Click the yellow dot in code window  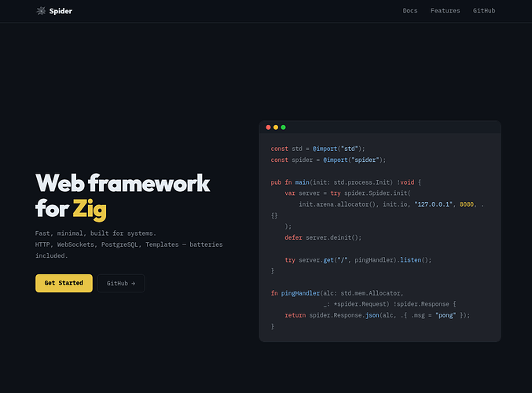(276, 127)
